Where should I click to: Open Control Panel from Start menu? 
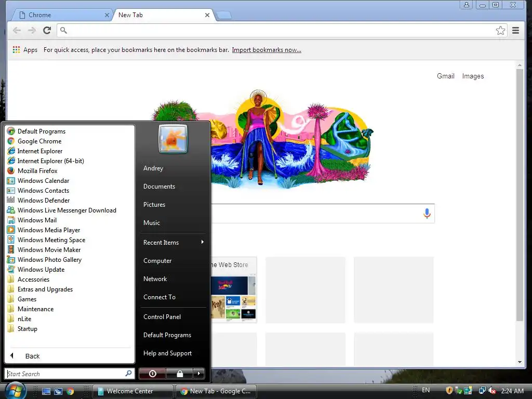coord(162,316)
